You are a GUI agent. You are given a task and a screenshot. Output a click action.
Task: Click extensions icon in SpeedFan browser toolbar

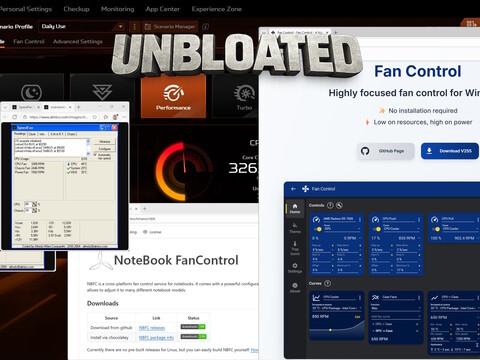click(x=106, y=117)
